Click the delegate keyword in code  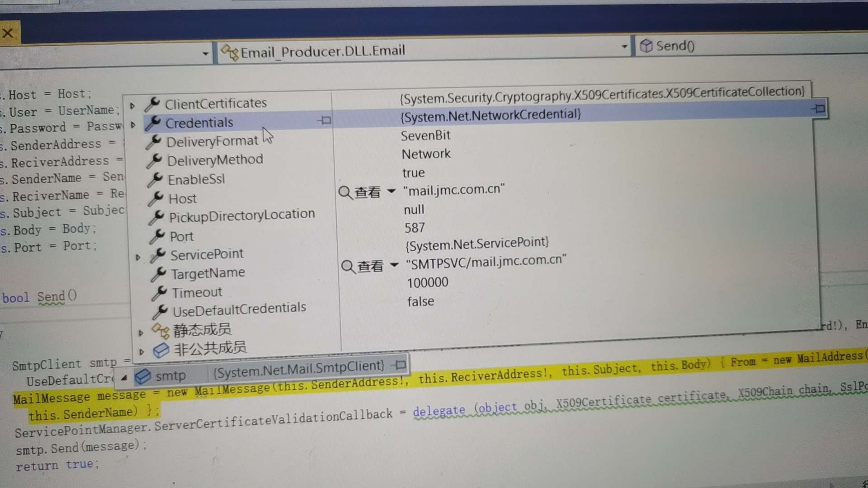[x=439, y=410]
